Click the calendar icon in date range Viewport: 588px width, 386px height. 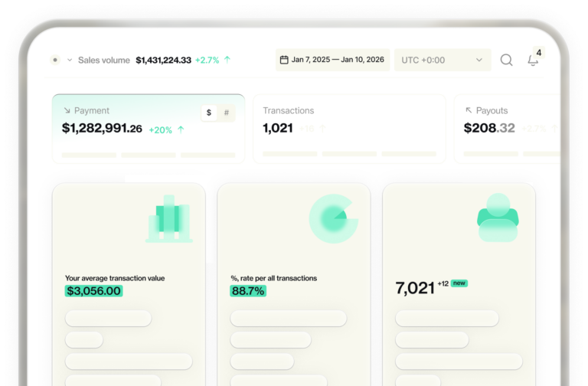[284, 60]
